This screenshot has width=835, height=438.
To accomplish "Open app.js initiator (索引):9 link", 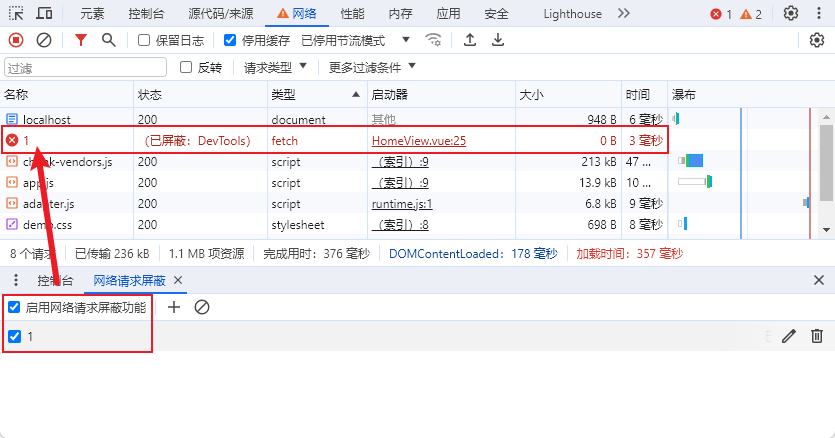I will coord(400,183).
